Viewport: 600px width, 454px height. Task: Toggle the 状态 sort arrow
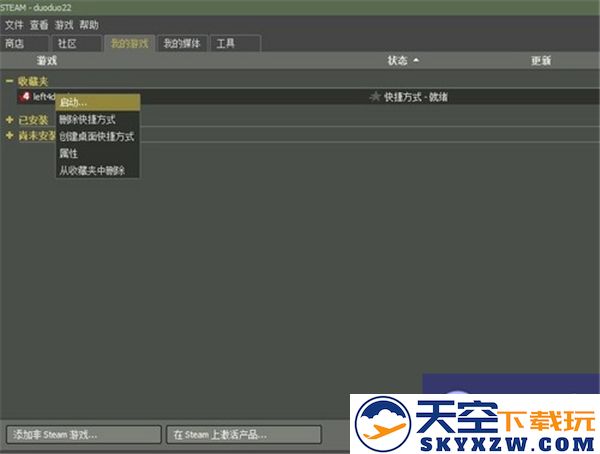click(x=416, y=60)
